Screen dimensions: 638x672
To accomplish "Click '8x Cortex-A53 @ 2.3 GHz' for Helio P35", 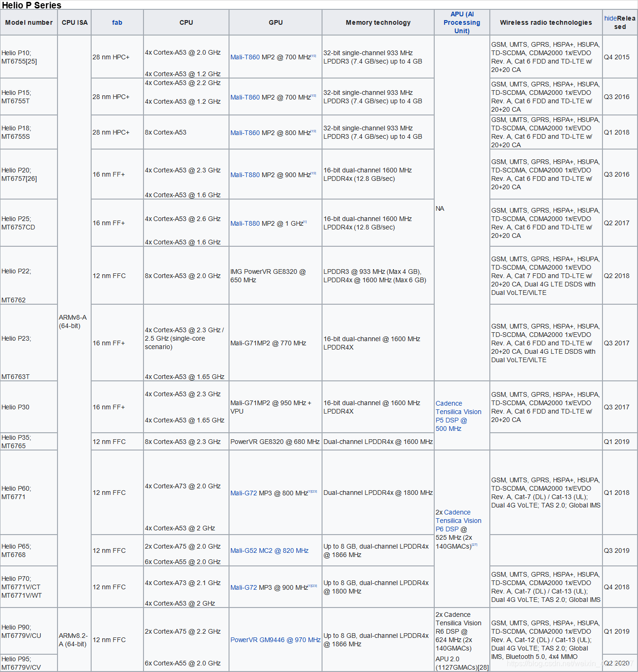I will pyautogui.click(x=186, y=442).
